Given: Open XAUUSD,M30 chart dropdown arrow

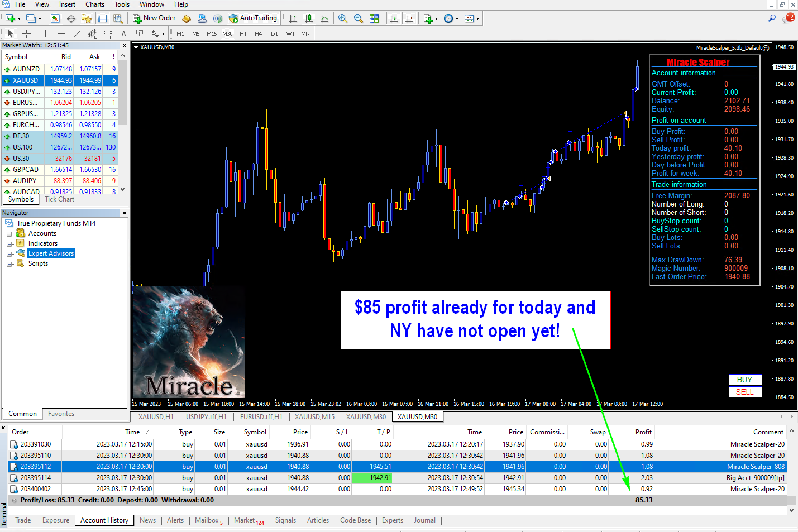Looking at the screenshot, I should point(136,47).
